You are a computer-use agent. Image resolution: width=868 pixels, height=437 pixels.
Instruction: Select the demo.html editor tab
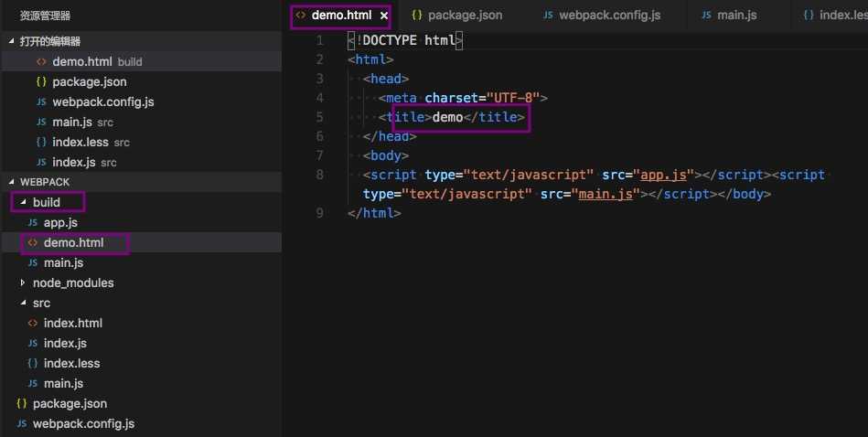point(341,16)
